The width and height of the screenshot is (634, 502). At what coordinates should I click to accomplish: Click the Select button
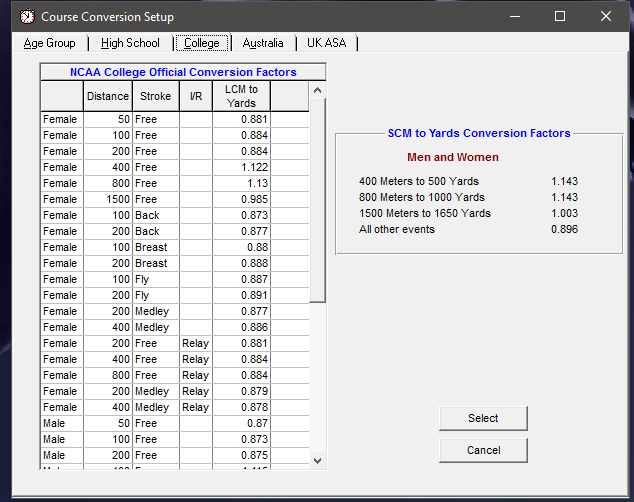coord(483,418)
